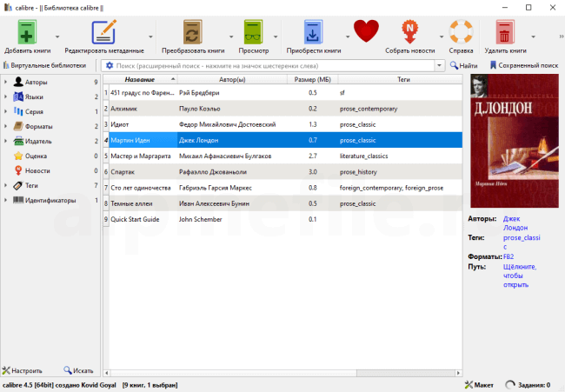
Task: Click the search input field
Action: click(x=274, y=65)
